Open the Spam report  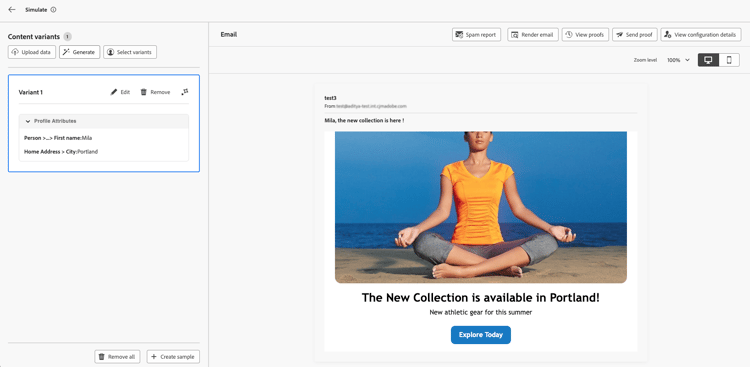click(x=476, y=35)
